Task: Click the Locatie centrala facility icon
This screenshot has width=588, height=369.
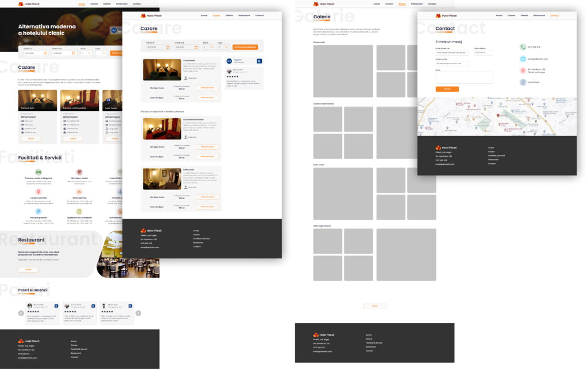Action: (x=38, y=192)
